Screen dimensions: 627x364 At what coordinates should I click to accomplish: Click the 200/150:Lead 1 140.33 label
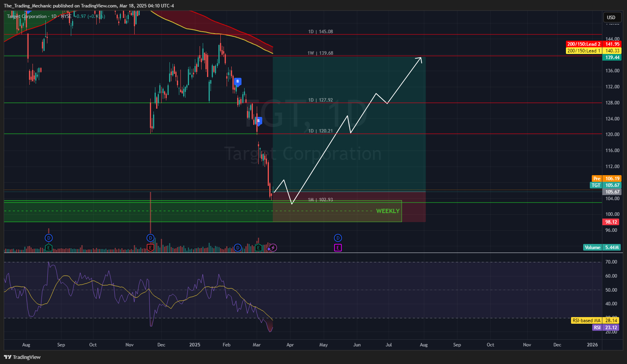[x=593, y=51]
